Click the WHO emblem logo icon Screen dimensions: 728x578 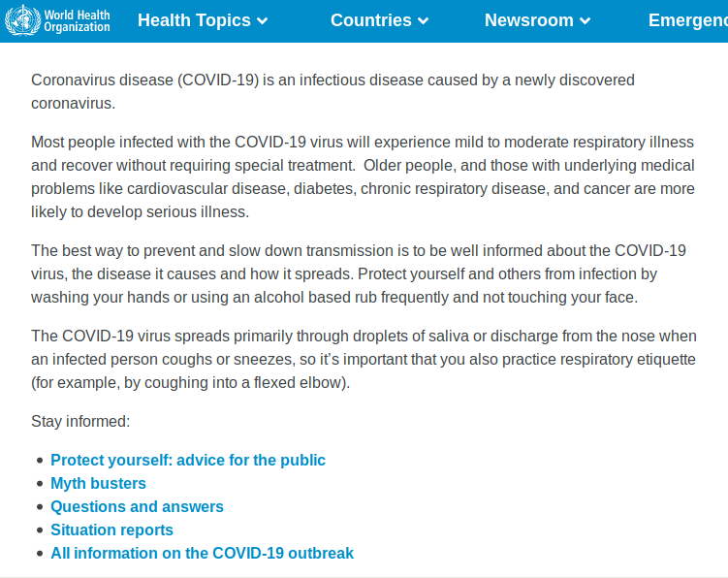coord(23,20)
